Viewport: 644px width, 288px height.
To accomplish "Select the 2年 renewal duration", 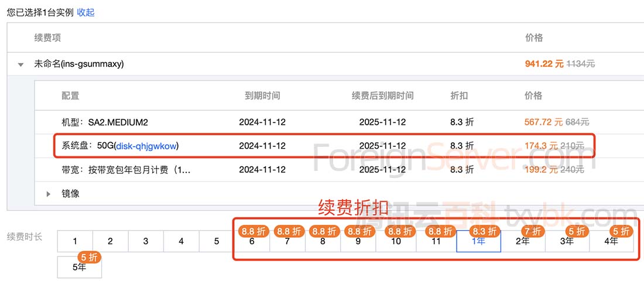I will click(x=523, y=241).
